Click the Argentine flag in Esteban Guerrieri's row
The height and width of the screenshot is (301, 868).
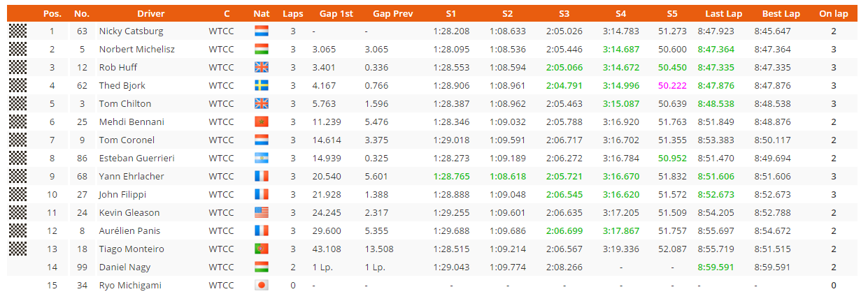click(x=262, y=159)
